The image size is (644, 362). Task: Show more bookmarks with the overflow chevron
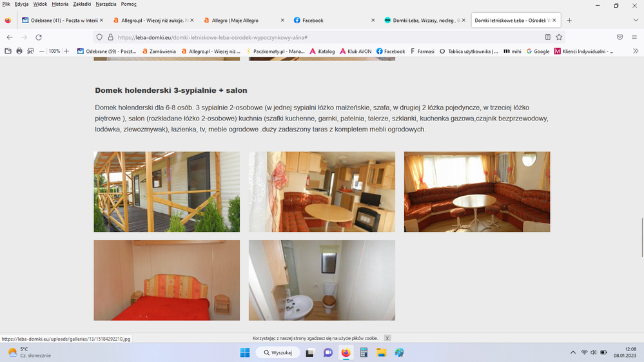[634, 51]
